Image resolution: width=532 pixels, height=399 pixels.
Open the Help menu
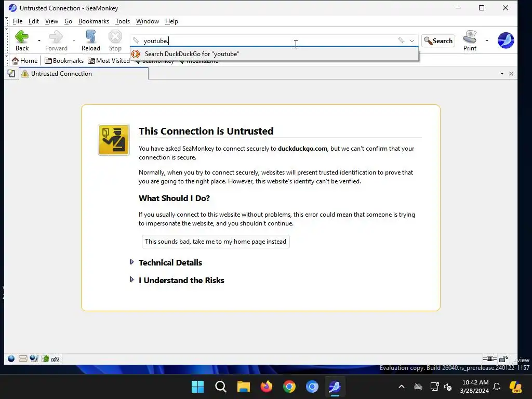tap(171, 21)
